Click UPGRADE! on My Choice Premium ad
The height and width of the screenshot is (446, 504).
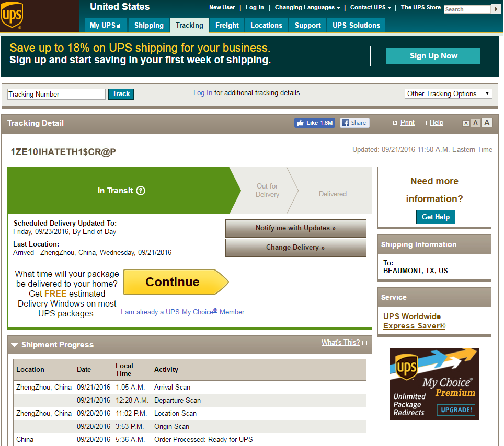point(456,410)
